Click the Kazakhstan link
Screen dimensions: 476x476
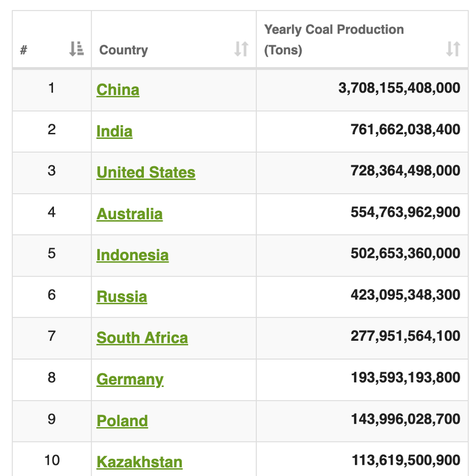139,462
